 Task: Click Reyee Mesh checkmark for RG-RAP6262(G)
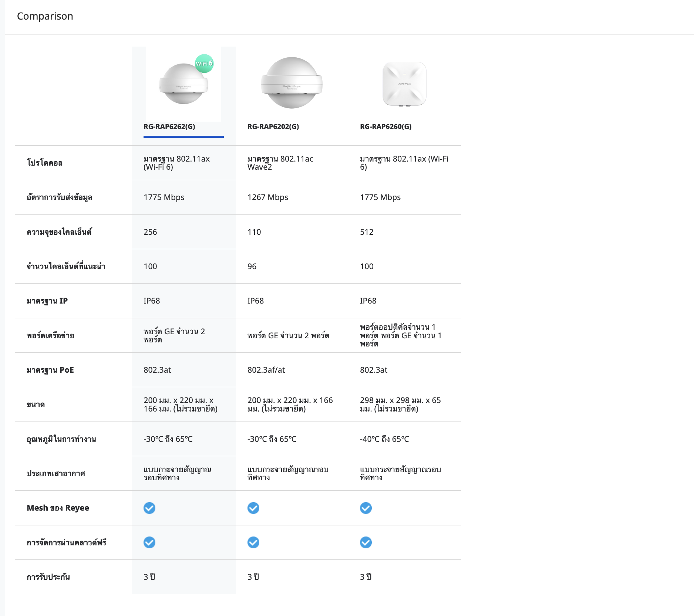[x=149, y=508]
